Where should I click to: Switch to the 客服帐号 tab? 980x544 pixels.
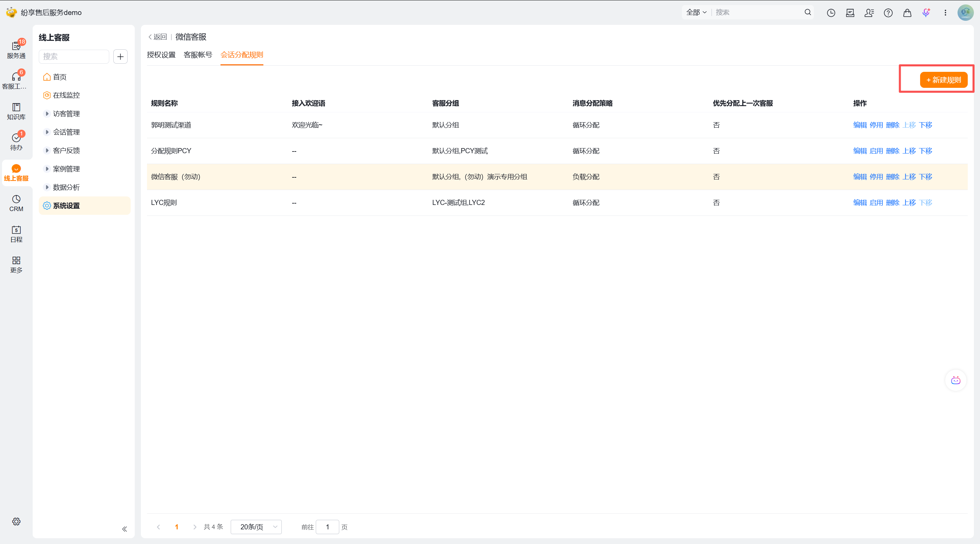[x=198, y=55]
